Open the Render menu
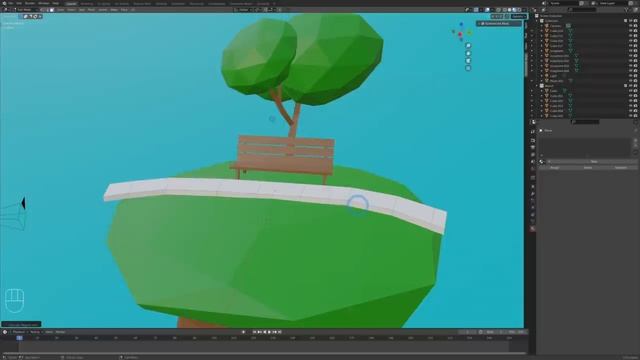This screenshot has height=360, width=640. pyautogui.click(x=30, y=3)
